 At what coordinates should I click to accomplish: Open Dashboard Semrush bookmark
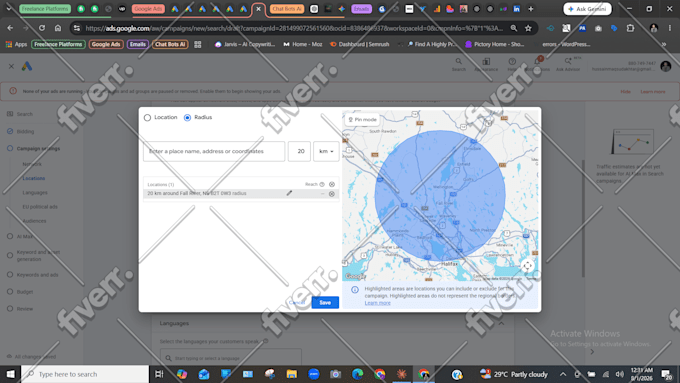click(360, 44)
